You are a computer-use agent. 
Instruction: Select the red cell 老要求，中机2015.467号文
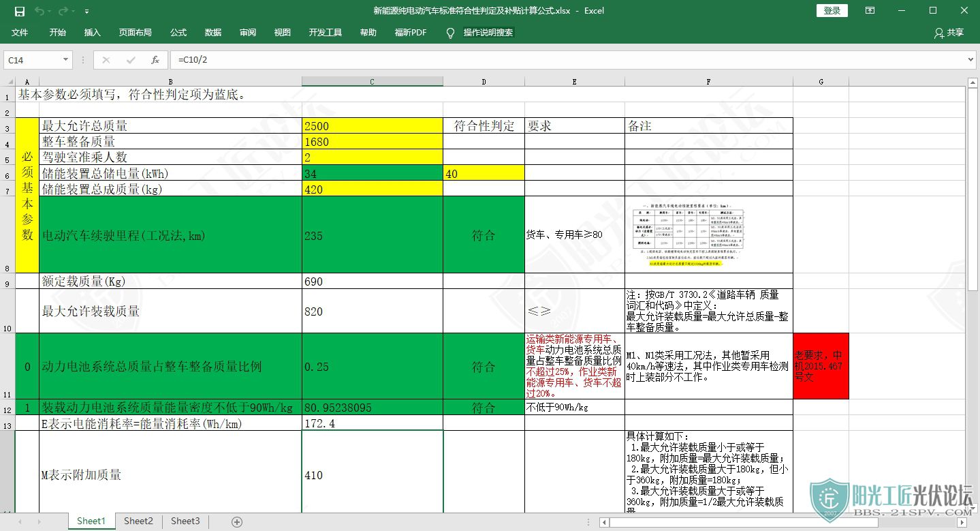coord(821,365)
